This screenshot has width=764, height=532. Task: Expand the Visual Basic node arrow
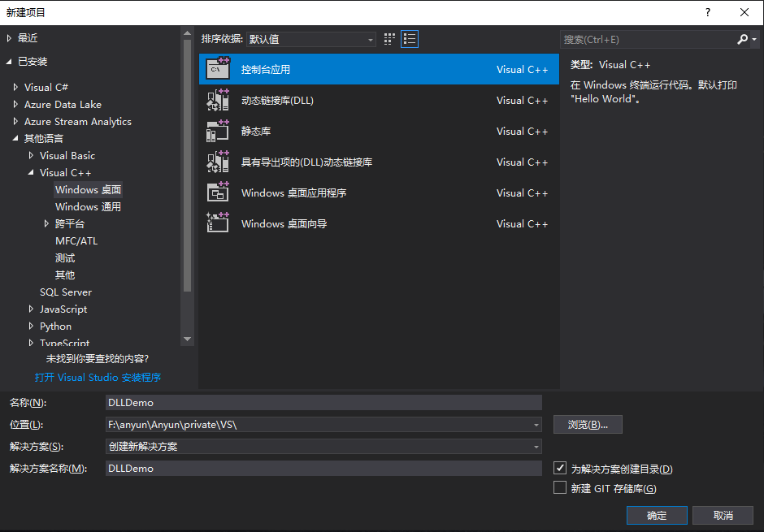31,155
